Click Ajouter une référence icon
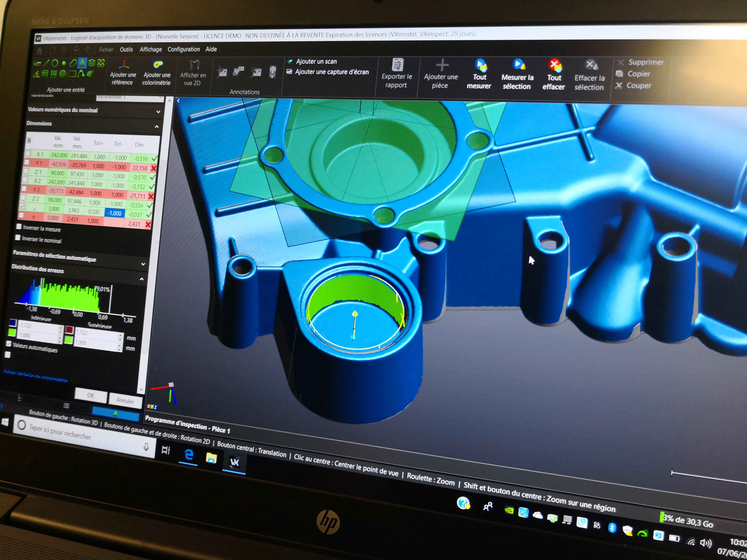The width and height of the screenshot is (747, 560). pyautogui.click(x=124, y=64)
